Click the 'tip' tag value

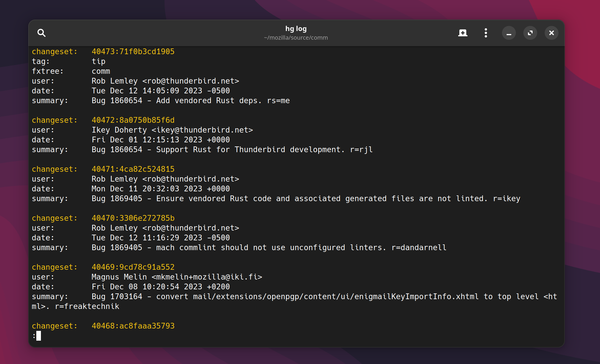[x=99, y=61]
